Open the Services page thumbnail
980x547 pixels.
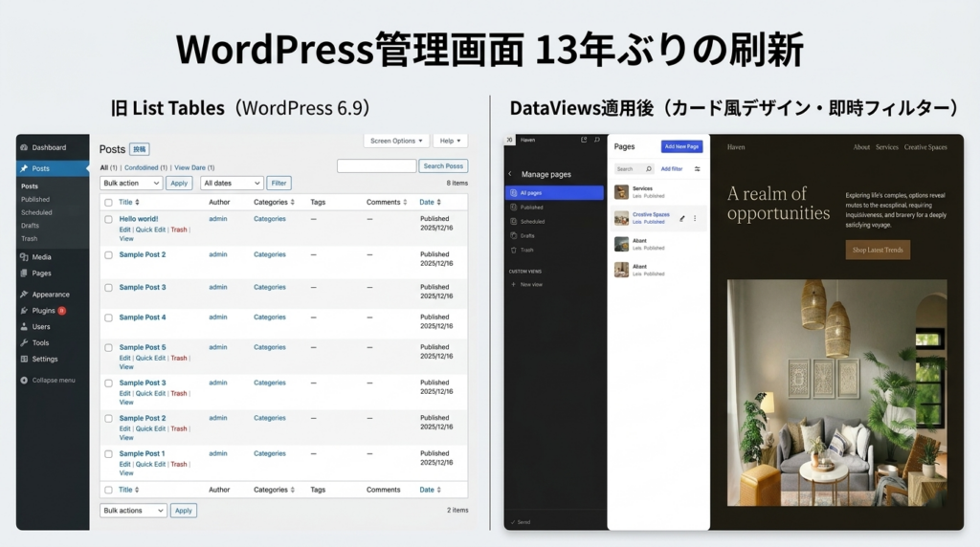(621, 191)
